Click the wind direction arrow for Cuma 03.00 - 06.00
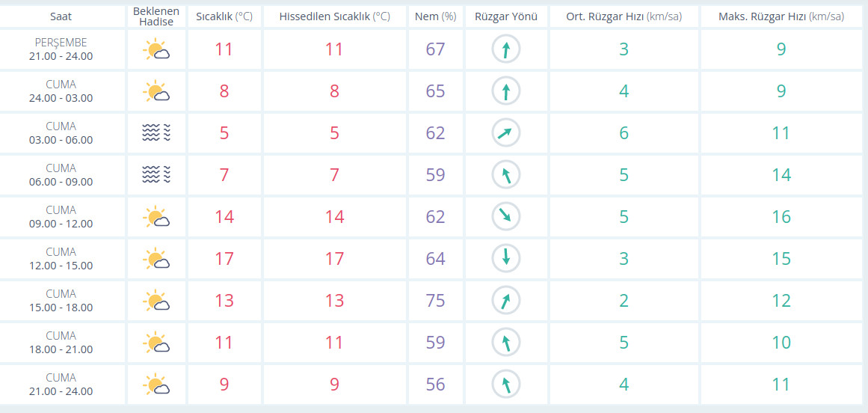Image resolution: width=868 pixels, height=413 pixels. 506,133
